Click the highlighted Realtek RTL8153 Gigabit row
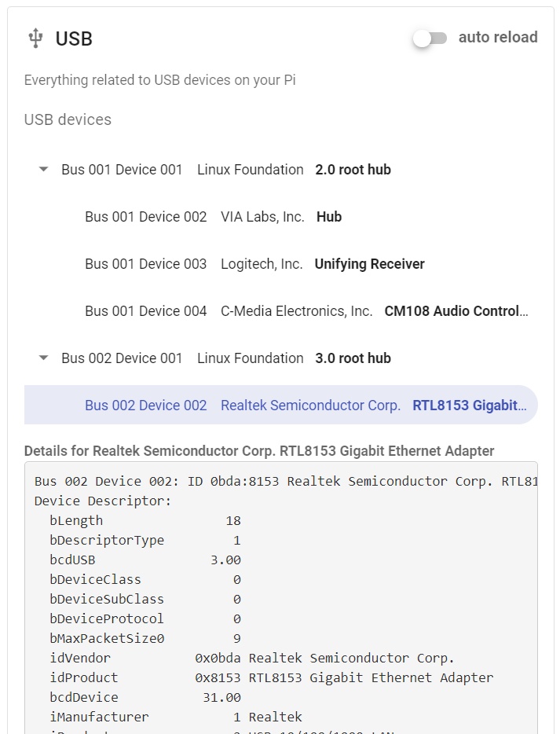This screenshot has width=560, height=734. click(x=280, y=405)
